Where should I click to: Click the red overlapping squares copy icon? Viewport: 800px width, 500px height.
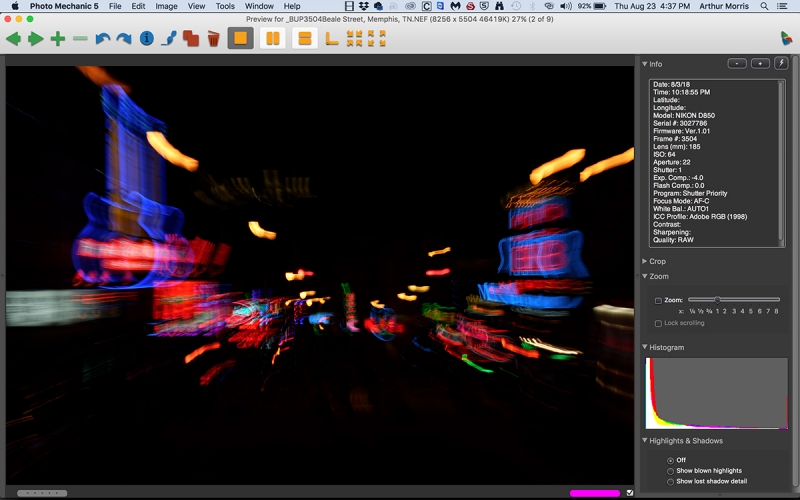191,38
